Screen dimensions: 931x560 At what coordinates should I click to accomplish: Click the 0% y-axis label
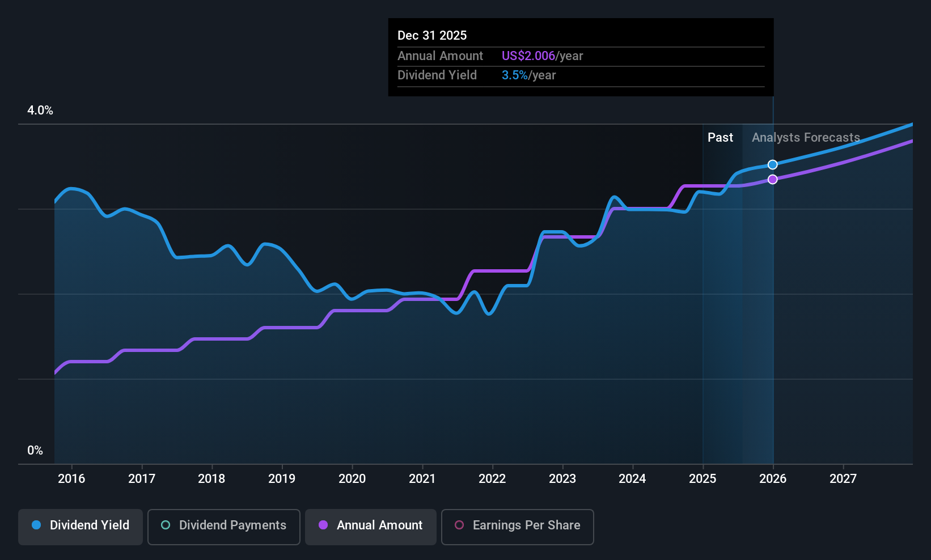click(35, 451)
